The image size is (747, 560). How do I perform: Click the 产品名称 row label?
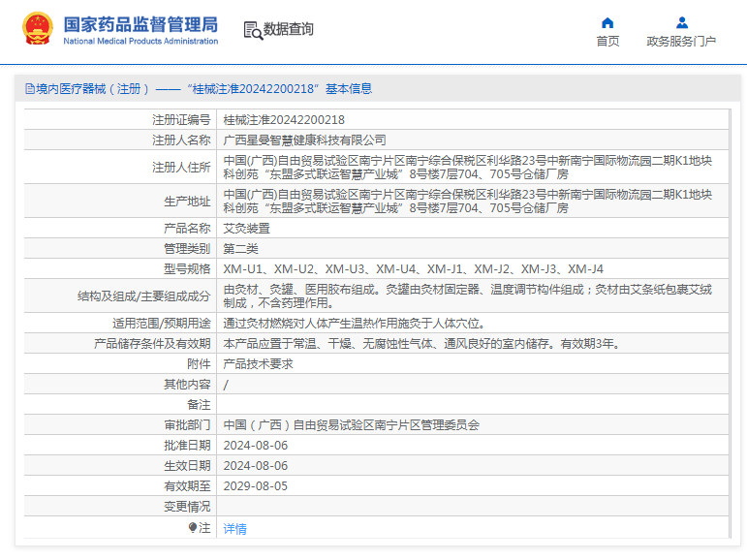point(187,229)
